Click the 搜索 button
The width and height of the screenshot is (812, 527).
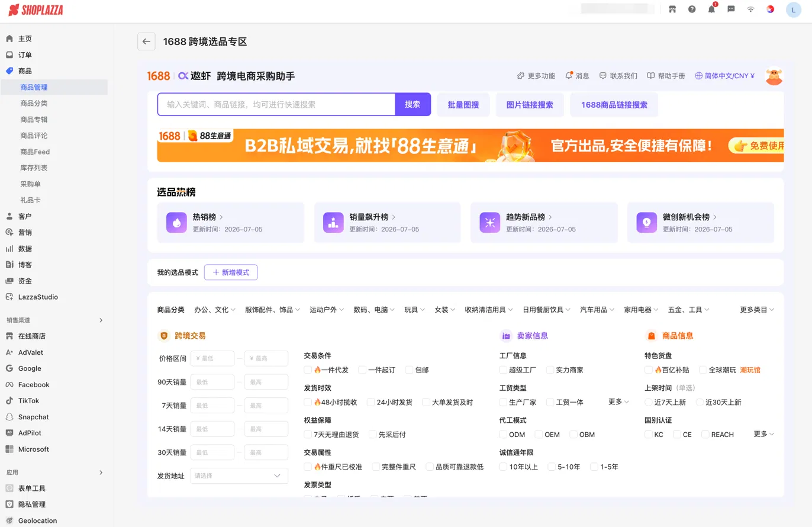[413, 104]
